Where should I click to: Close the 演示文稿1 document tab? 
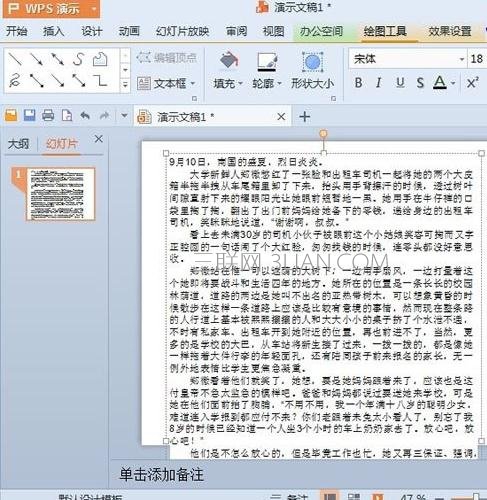(281, 117)
